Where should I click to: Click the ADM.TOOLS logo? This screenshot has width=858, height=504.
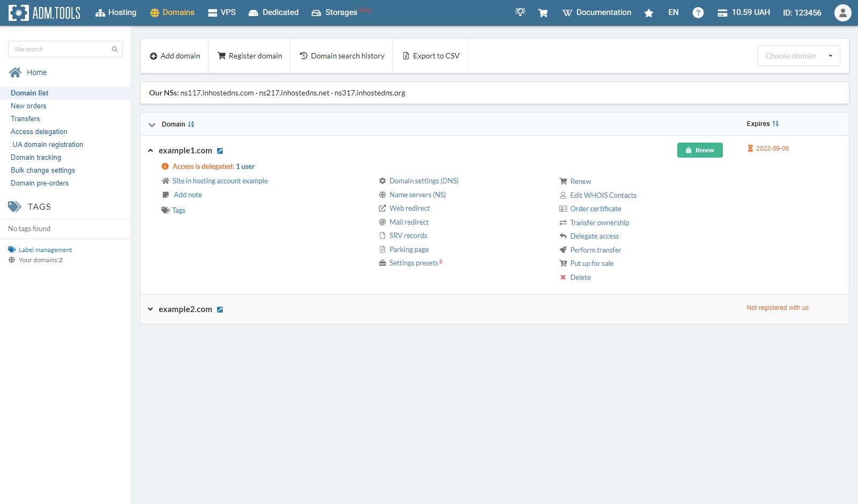point(45,13)
